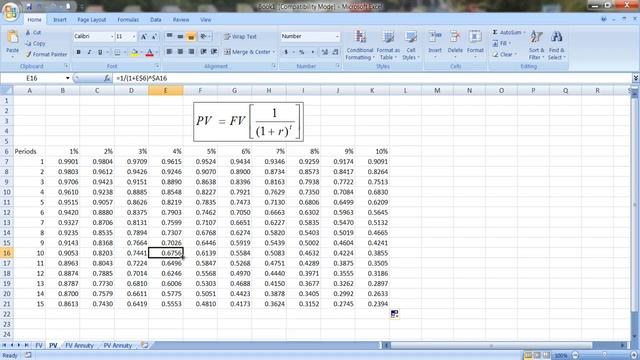Toggle Underline formatting
This screenshot has width=640, height=360.
[100, 52]
